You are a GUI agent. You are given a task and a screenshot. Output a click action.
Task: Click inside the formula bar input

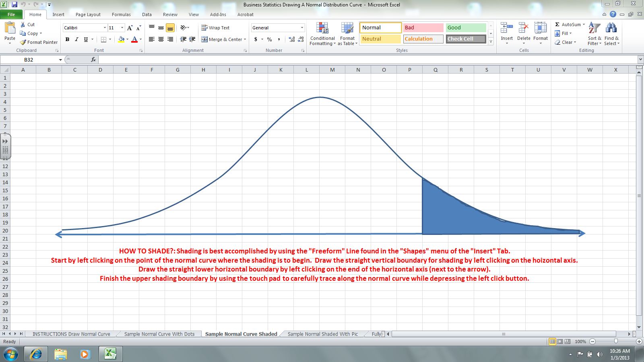(362, 60)
